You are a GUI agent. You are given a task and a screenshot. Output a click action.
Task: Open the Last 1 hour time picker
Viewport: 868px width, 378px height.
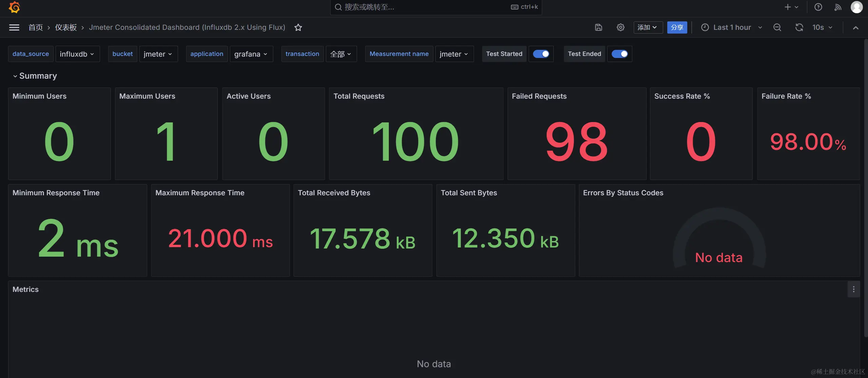pyautogui.click(x=732, y=27)
